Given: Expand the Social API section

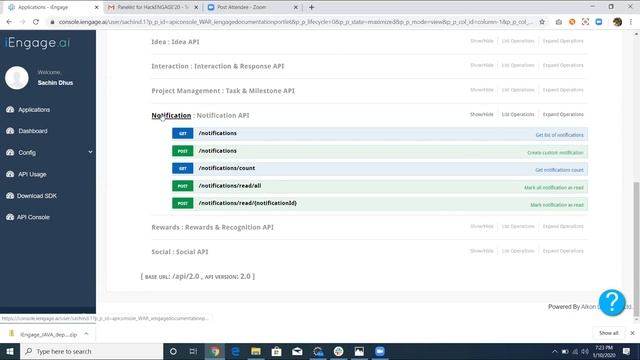Looking at the screenshot, I should pos(180,252).
